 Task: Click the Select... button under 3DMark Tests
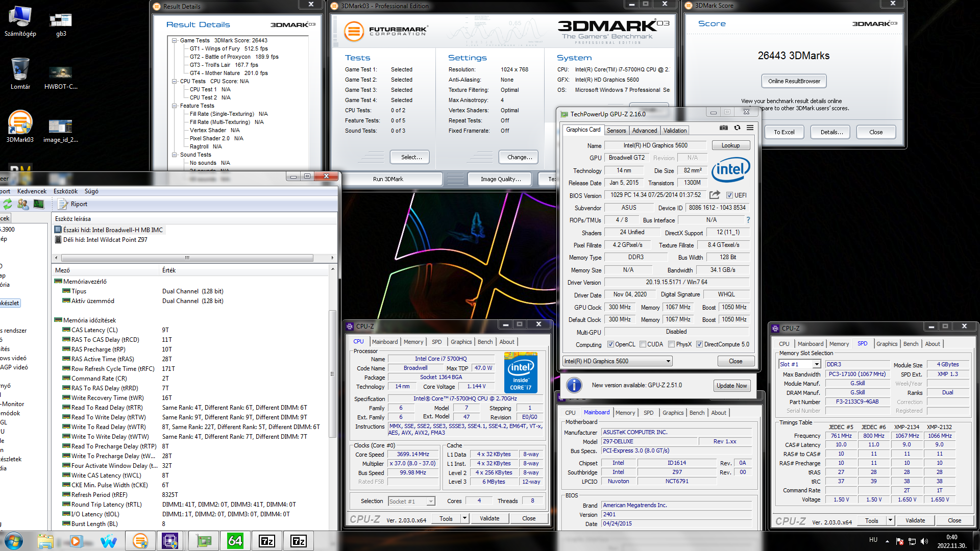pos(411,157)
